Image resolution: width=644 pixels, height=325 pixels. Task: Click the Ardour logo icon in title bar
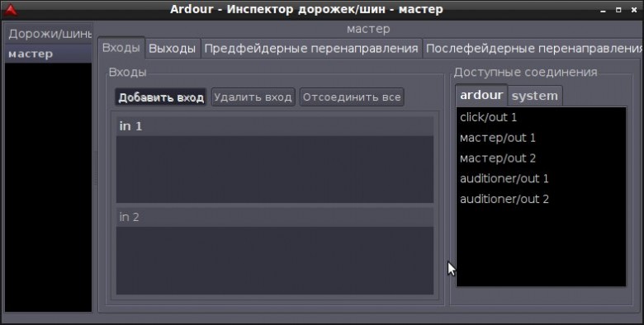[x=11, y=9]
